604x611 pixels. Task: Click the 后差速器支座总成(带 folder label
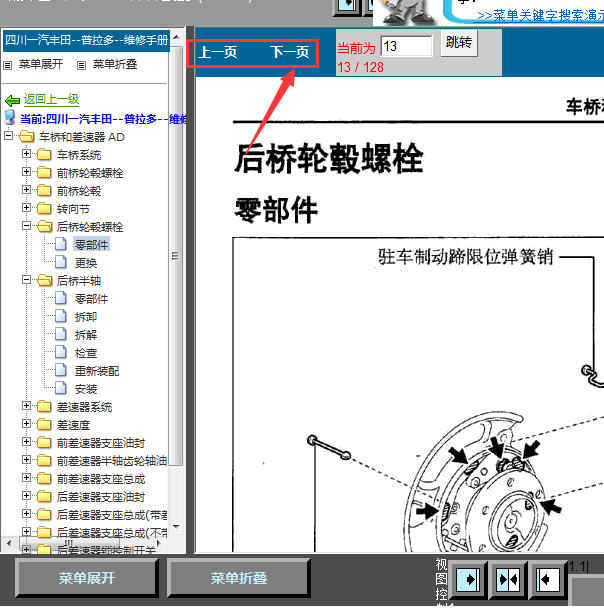coord(111,515)
